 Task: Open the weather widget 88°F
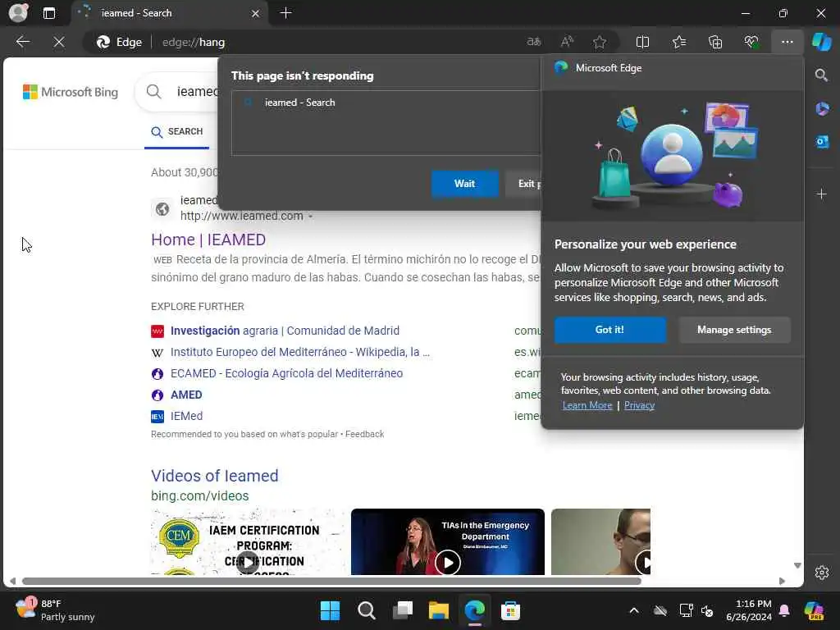[55, 610]
